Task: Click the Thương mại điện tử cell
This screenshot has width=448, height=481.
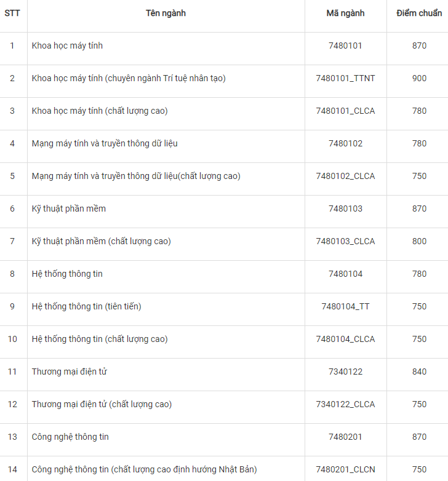Action: pos(70,372)
